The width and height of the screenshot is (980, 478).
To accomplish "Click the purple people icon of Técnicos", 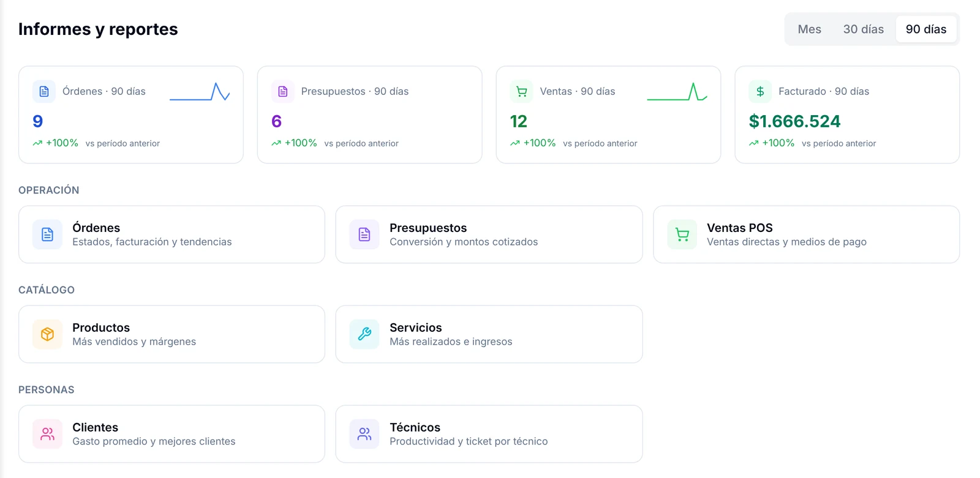I will point(364,434).
